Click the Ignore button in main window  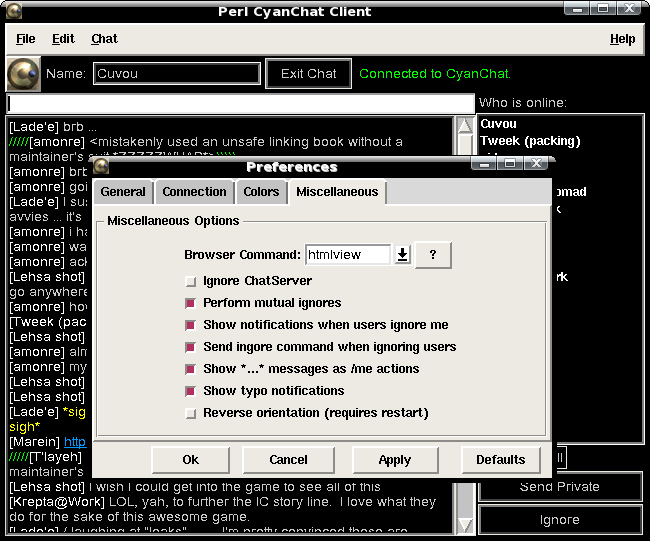[x=560, y=520]
